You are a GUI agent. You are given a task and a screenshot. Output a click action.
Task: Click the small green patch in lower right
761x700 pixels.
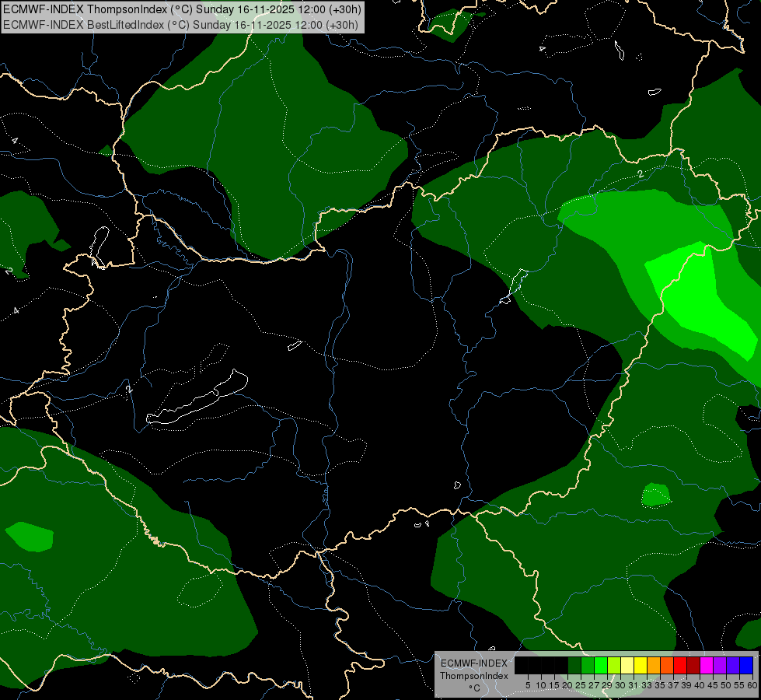655,495
